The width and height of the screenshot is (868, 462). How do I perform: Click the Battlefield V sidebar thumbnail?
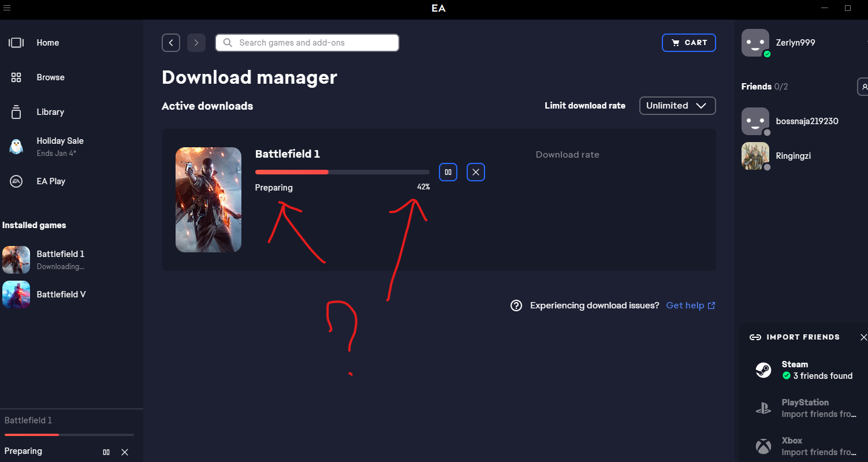[16, 295]
